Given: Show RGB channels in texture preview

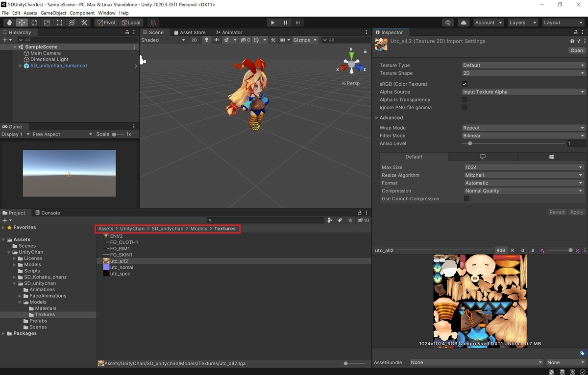Looking at the screenshot, I should [500, 250].
